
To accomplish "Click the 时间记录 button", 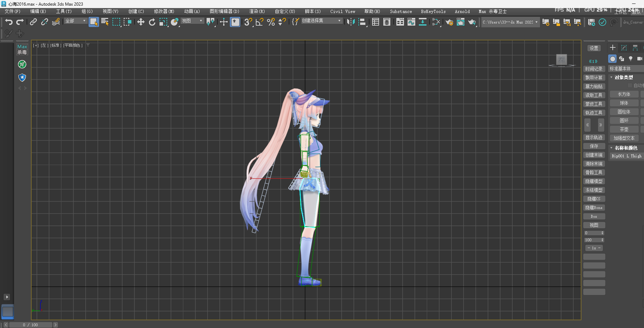I will click(x=594, y=69).
